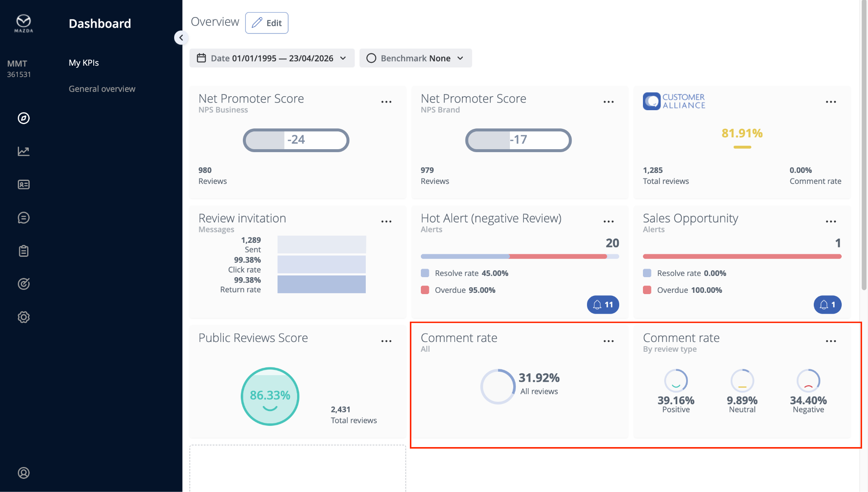Collapse the sidebar with the chevron arrow
Viewport: 868px width, 492px height.
click(181, 38)
